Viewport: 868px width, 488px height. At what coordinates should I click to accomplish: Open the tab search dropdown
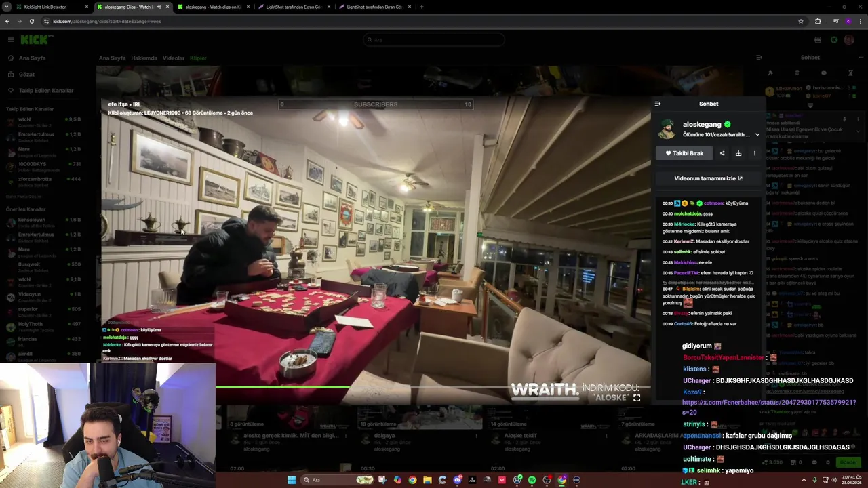[x=7, y=7]
